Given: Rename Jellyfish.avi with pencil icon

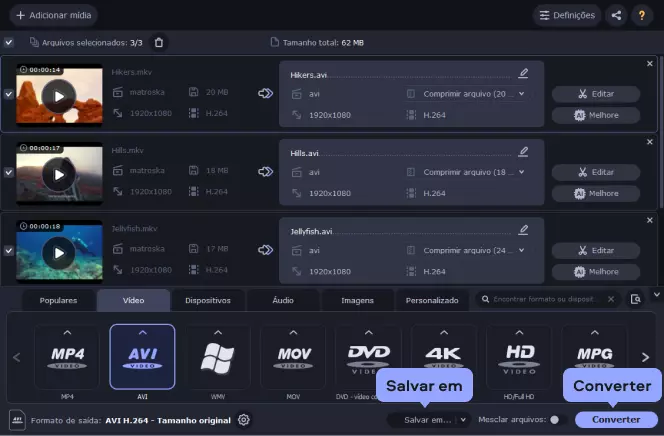Looking at the screenshot, I should [x=523, y=230].
